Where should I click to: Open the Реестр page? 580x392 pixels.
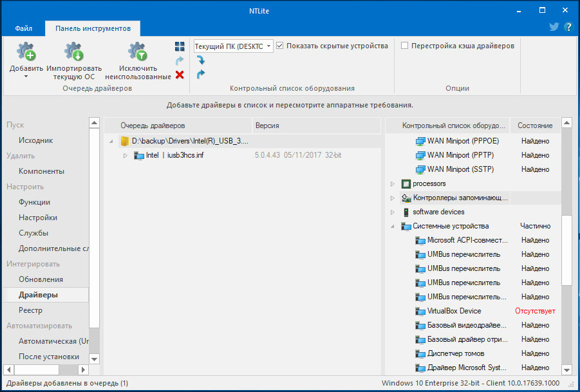coord(31,310)
